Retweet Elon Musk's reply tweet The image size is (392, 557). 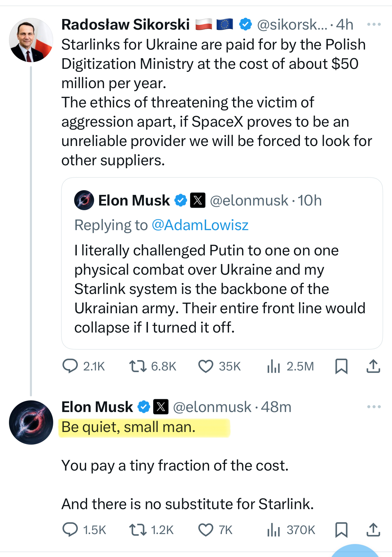coord(138,530)
